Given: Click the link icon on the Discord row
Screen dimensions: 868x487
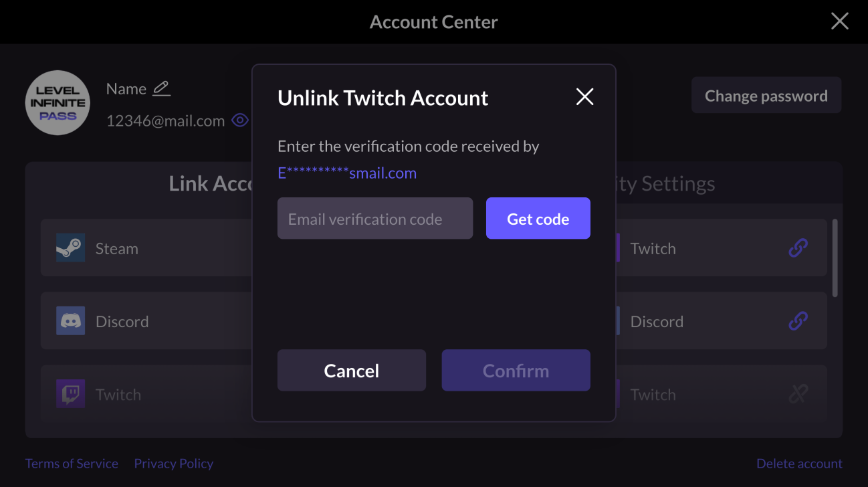Looking at the screenshot, I should 798,321.
